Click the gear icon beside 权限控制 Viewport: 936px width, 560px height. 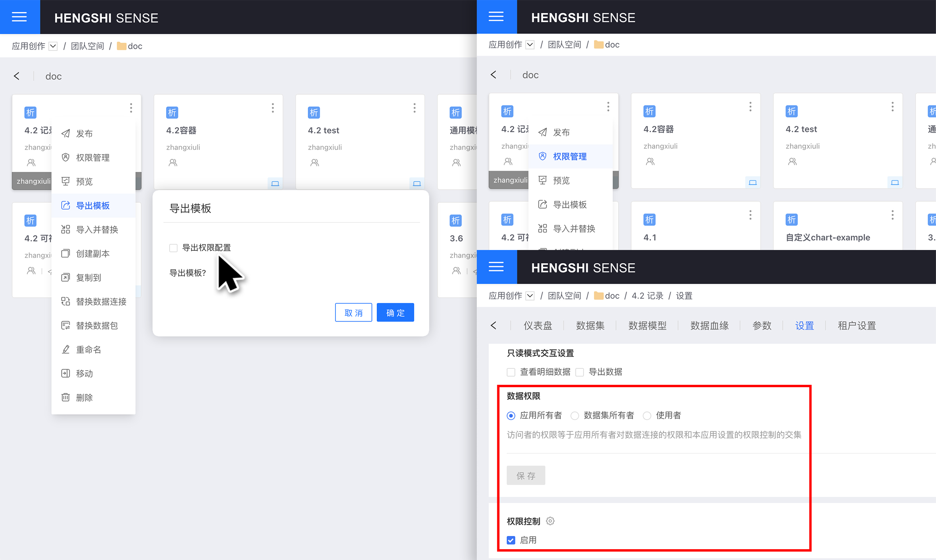(x=550, y=521)
